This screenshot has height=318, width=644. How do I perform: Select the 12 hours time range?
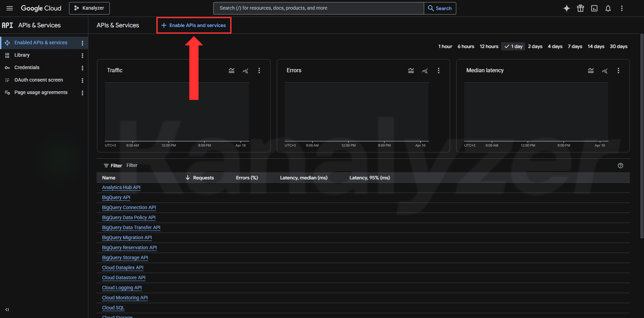pyautogui.click(x=489, y=46)
